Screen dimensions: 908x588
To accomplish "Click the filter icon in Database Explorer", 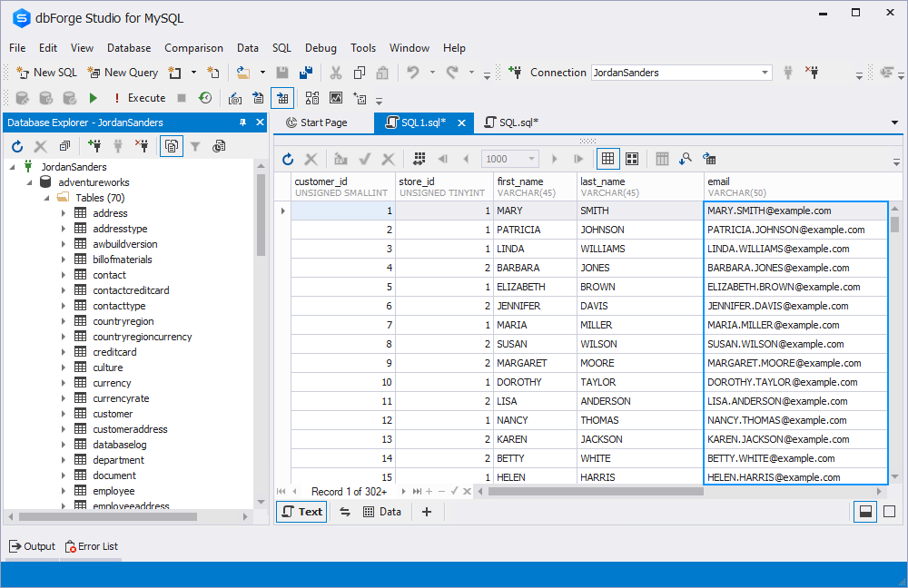I will [x=195, y=145].
